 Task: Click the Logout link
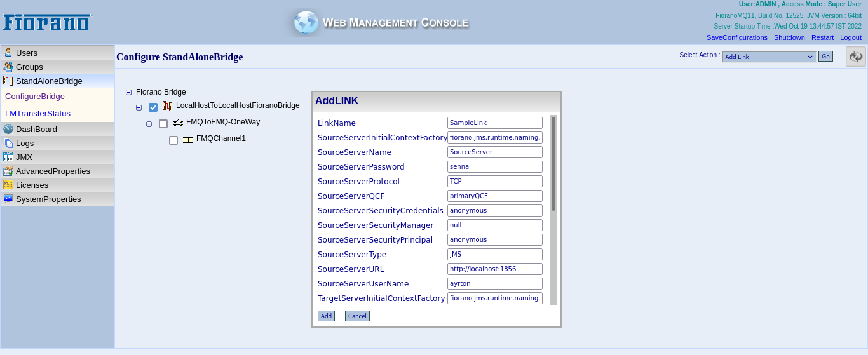[851, 37]
